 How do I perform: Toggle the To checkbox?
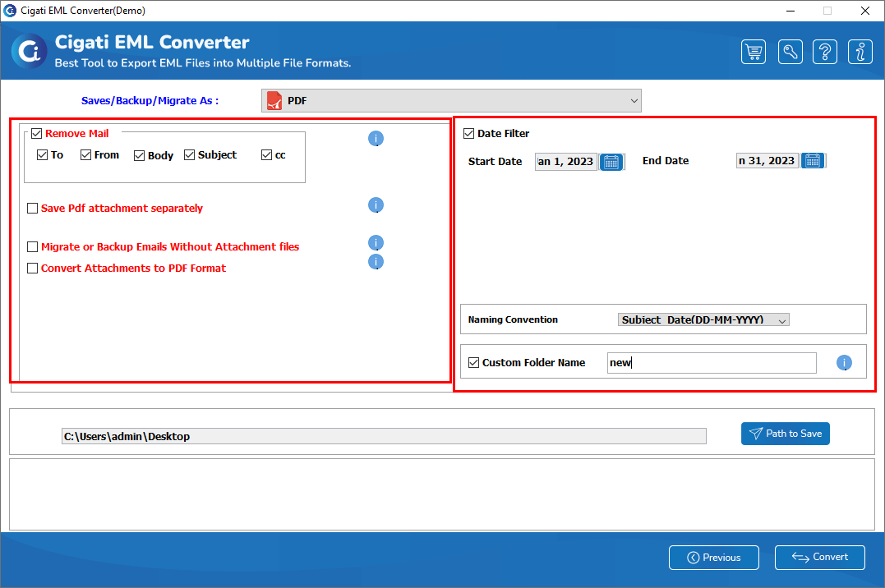pos(42,154)
